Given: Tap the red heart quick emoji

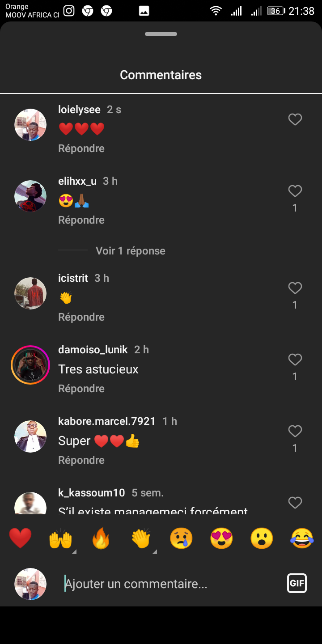Looking at the screenshot, I should coord(20,538).
